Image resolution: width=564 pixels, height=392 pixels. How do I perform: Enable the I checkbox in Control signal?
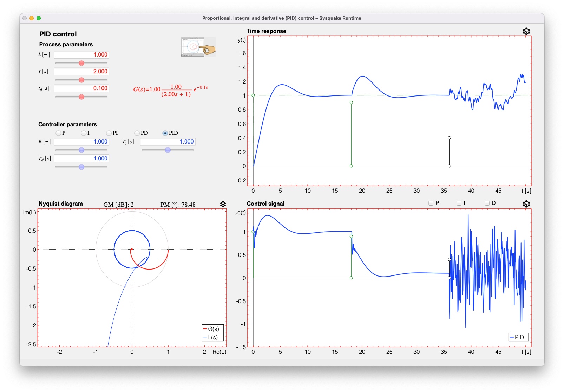coord(459,203)
